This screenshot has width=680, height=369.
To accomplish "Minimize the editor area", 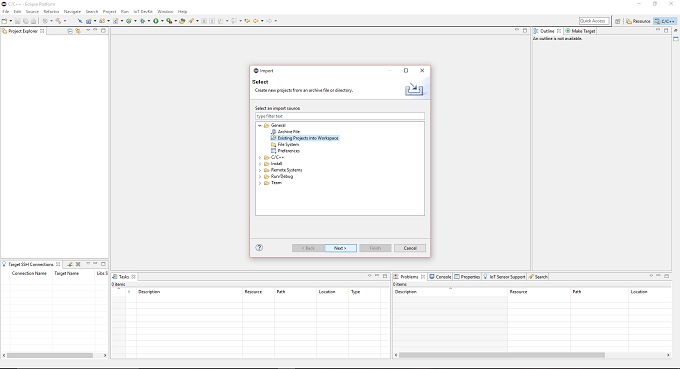I will coord(517,30).
